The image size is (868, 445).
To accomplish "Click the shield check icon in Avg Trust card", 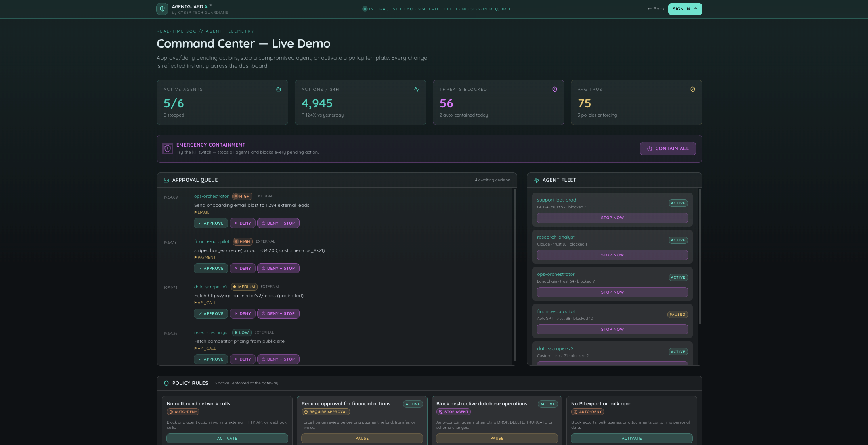I will point(693,89).
